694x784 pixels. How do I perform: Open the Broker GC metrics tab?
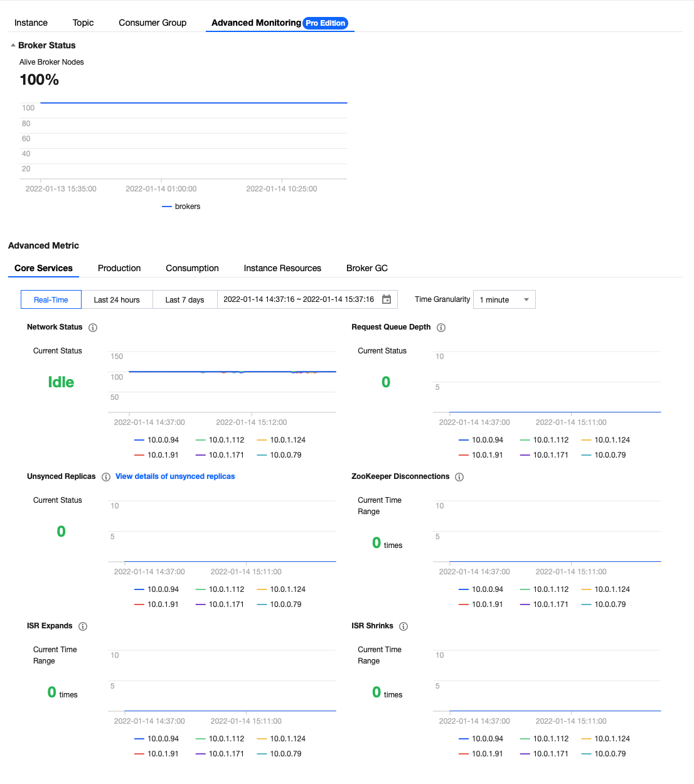tap(367, 268)
